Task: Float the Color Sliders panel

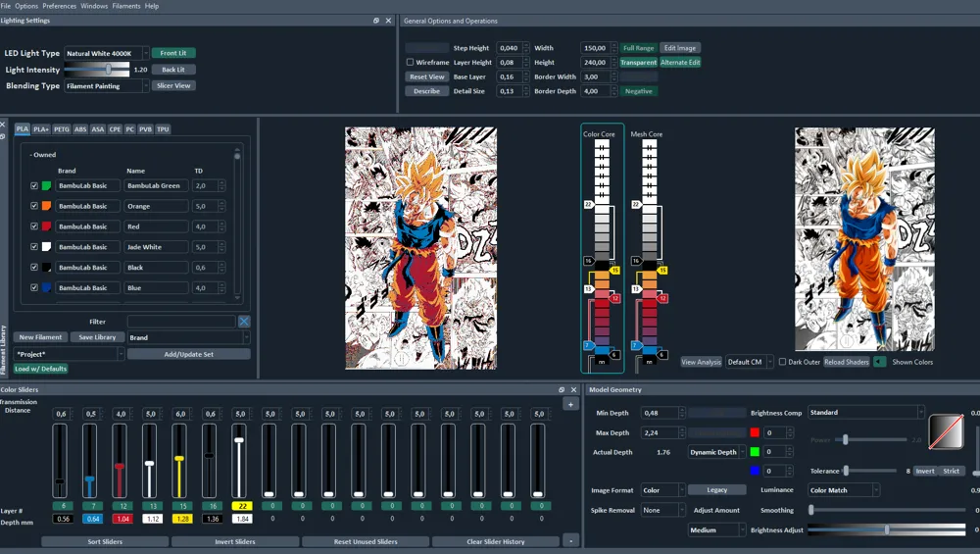Action: tap(562, 389)
